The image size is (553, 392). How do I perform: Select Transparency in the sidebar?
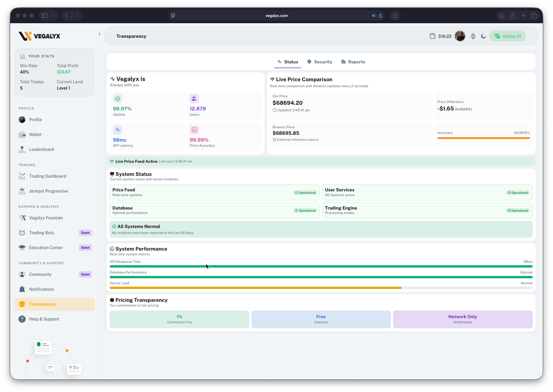[x=55, y=304]
